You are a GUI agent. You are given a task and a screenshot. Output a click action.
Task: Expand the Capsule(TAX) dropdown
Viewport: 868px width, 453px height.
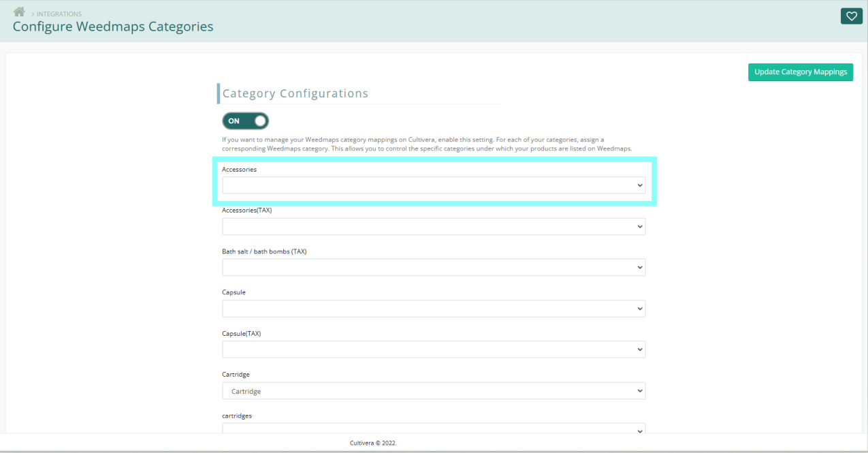(433, 349)
